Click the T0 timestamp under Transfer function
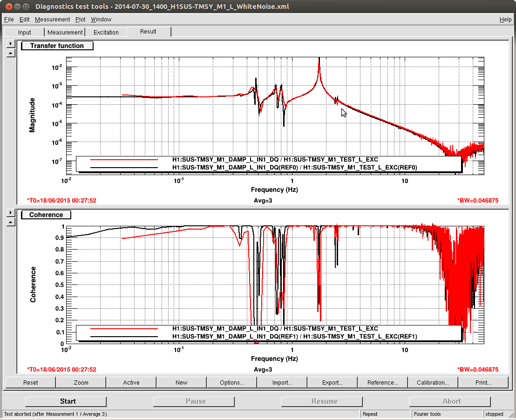Image resolution: width=516 pixels, height=420 pixels. [61, 200]
